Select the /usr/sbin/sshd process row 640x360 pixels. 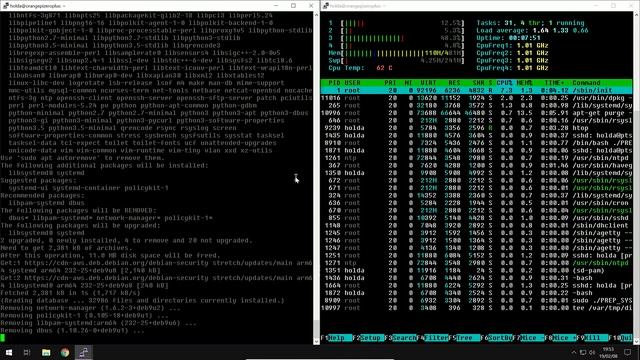[x=477, y=218]
